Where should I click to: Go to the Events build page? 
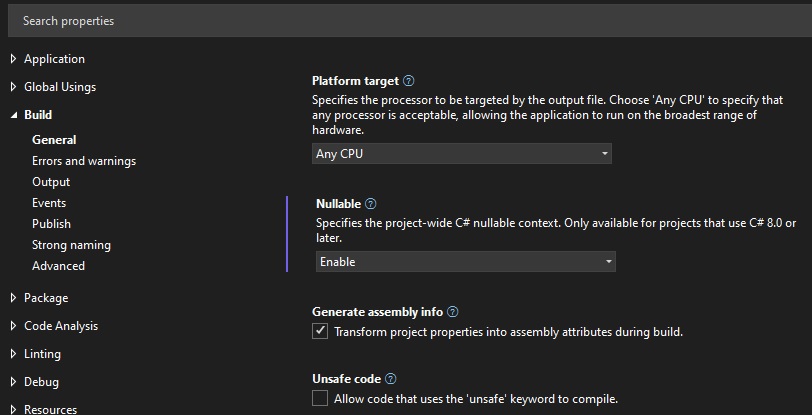click(49, 203)
